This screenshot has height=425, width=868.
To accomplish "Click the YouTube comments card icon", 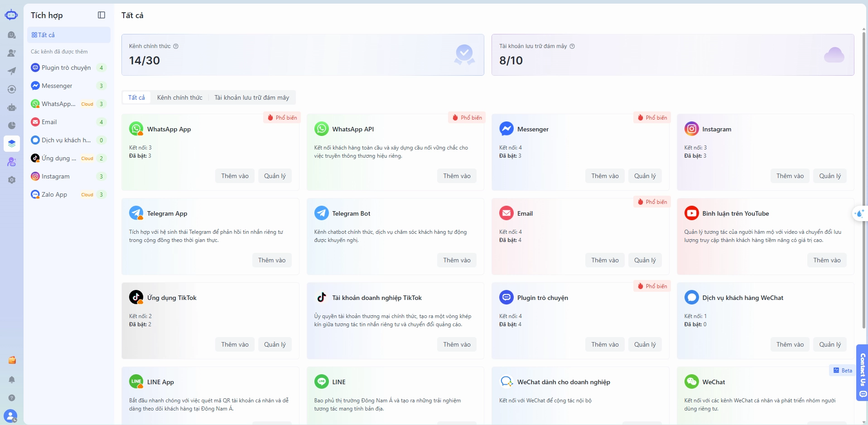I will (692, 213).
